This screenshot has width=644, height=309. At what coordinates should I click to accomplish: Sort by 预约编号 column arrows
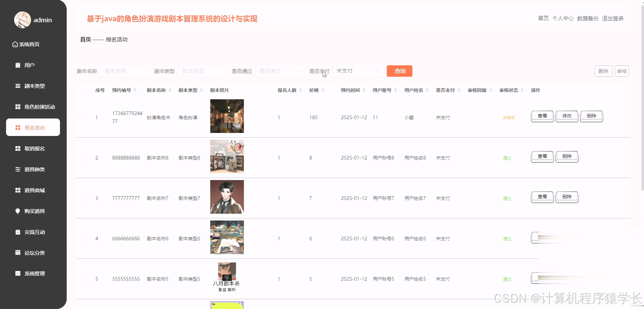(135, 90)
